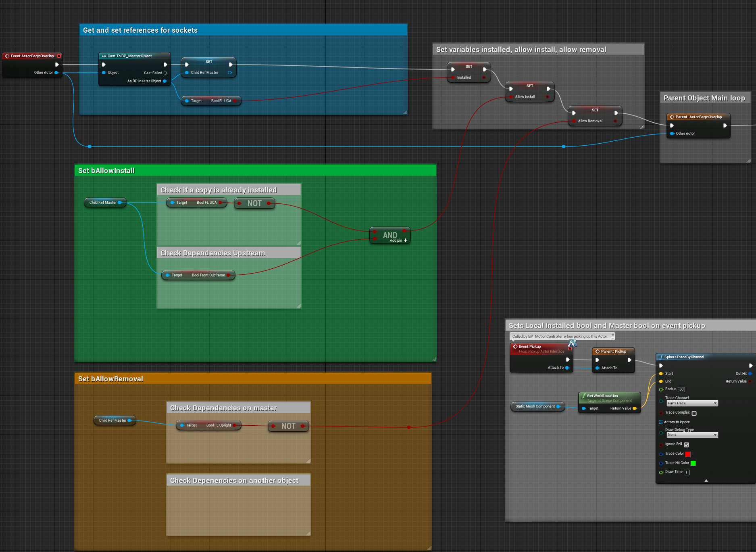Click the Cast Failed execution pin
This screenshot has height=552, width=756.
coord(165,73)
